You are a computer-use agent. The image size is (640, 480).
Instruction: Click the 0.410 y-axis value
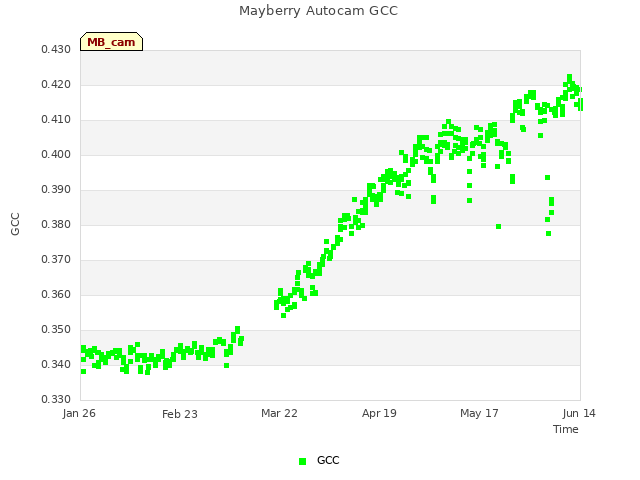pos(56,120)
